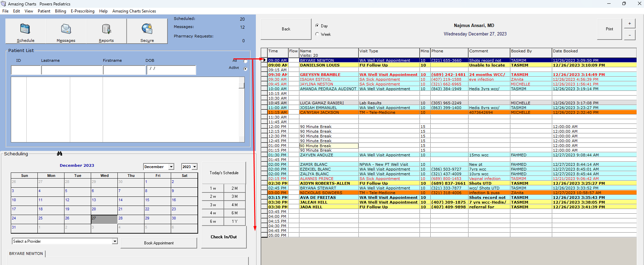This screenshot has height=265, width=644.
Task: Click the plus zoom button beside Print
Action: (629, 24)
